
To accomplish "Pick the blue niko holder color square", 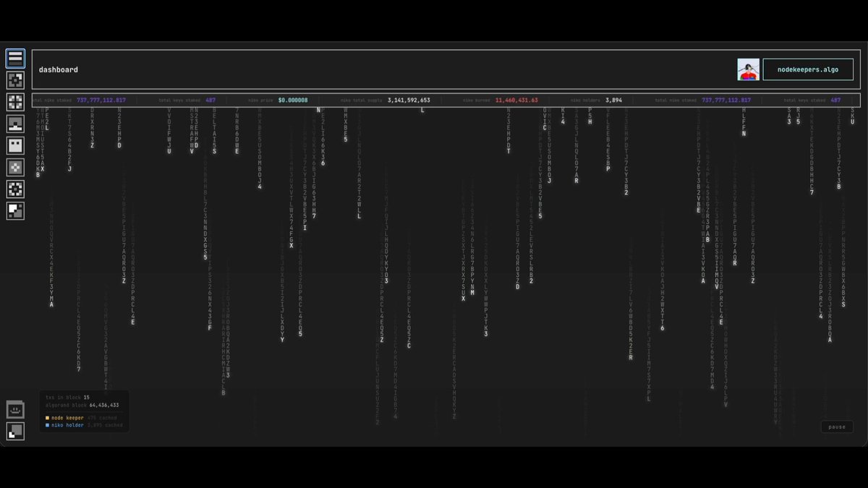I will 47,425.
